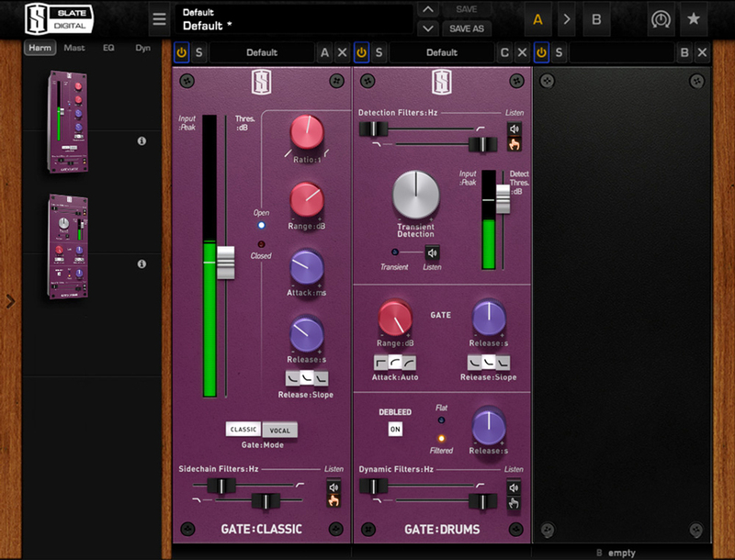Select third Attack:Auto shape on Gate Drums
This screenshot has width=735, height=560.
pos(409,363)
